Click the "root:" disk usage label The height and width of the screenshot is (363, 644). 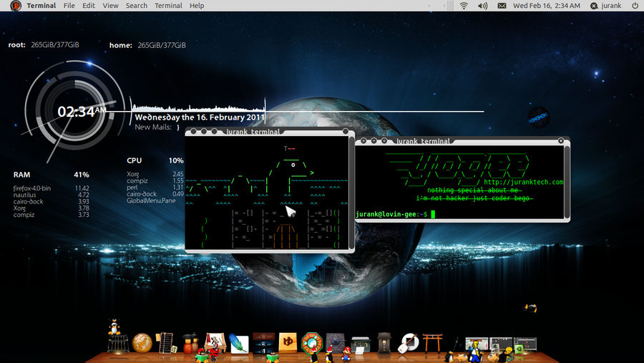click(x=17, y=45)
